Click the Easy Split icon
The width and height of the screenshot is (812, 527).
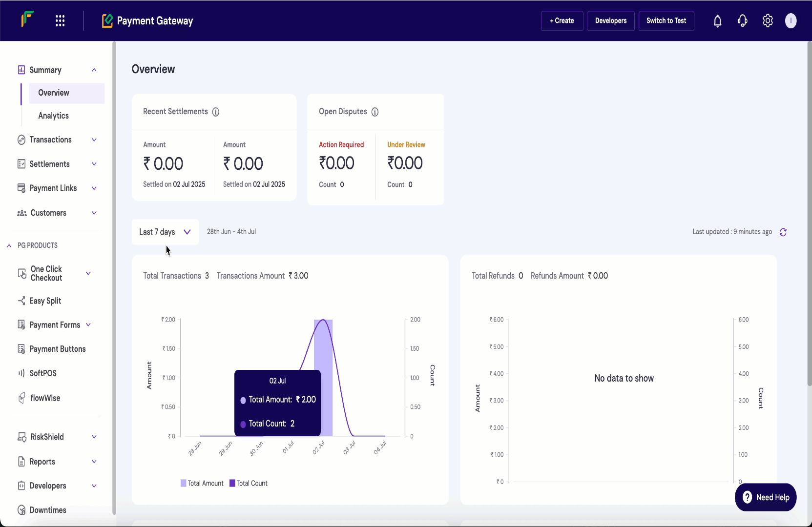(x=21, y=301)
